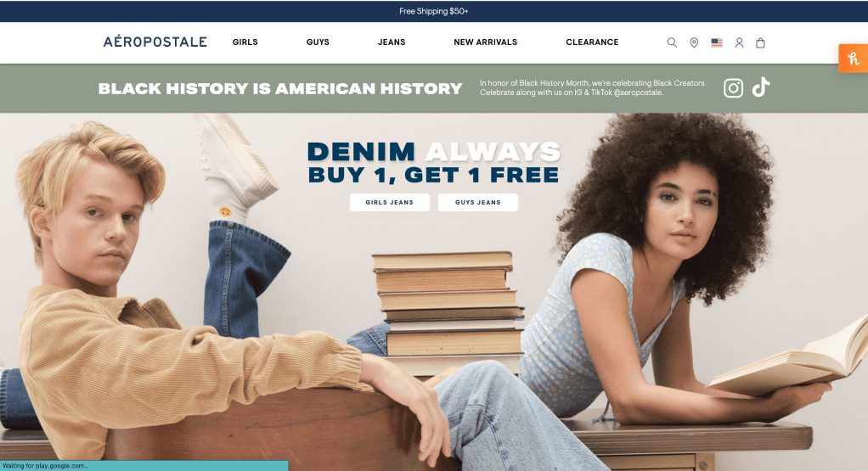Viewport: 868px width, 471px height.
Task: Click the store locator pin icon
Action: (x=694, y=42)
